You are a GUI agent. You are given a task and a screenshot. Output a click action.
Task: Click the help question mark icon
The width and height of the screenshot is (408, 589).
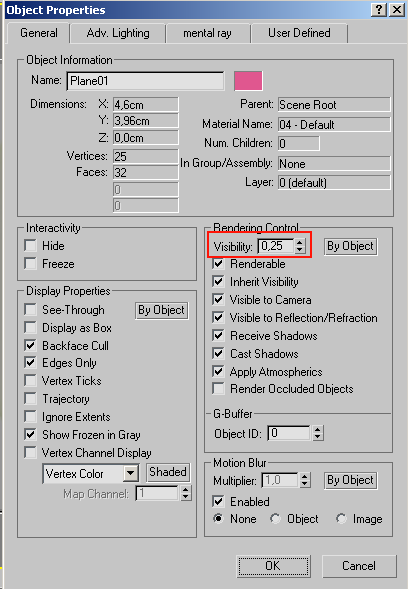click(x=379, y=9)
